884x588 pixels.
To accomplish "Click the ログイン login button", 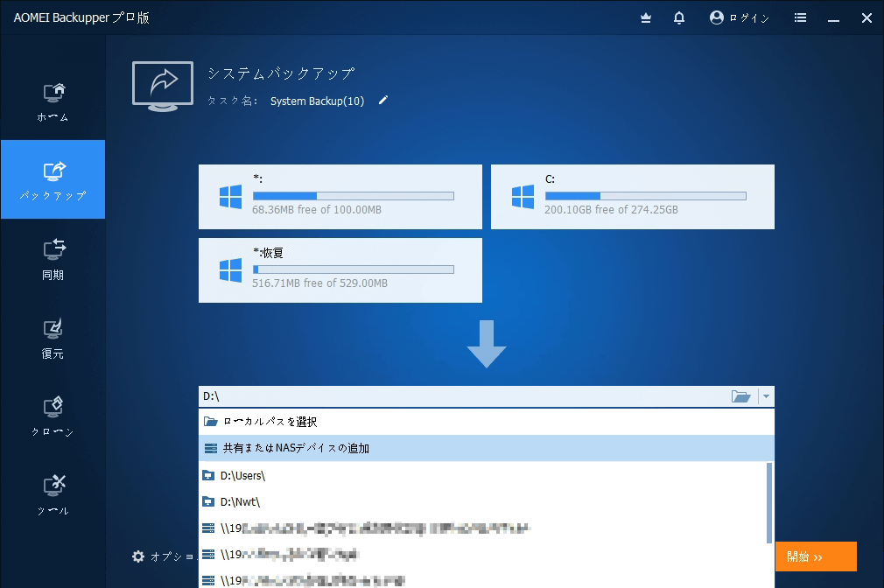I will click(739, 18).
